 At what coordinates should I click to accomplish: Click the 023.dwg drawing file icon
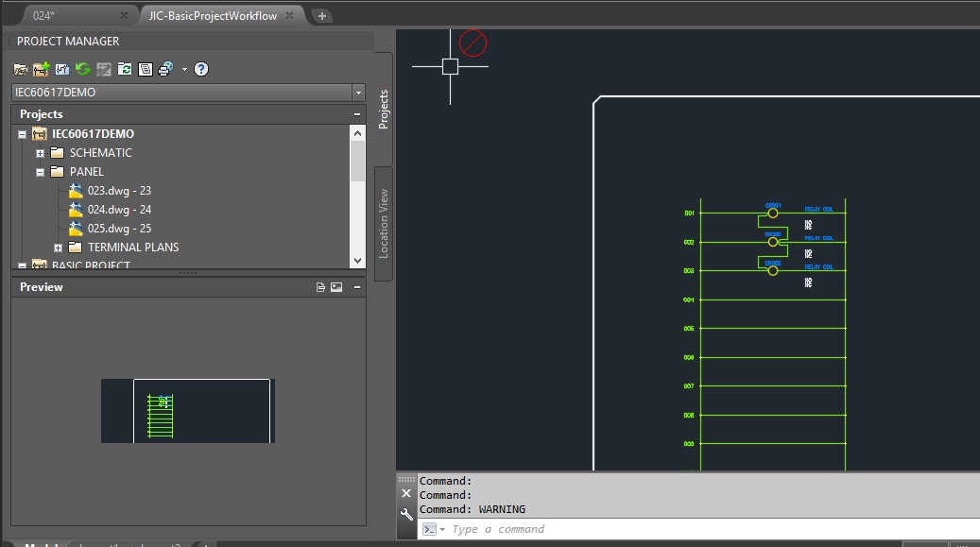click(76, 191)
